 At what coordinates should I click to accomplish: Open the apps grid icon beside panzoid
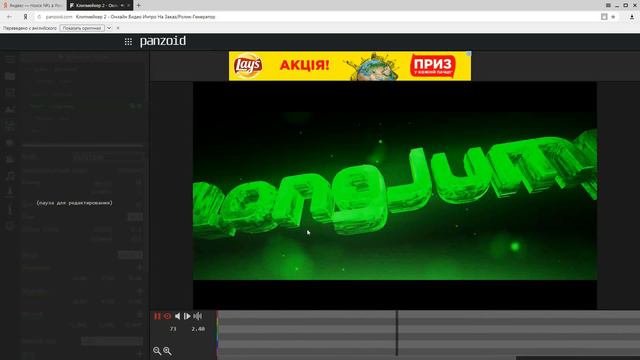pyautogui.click(x=128, y=42)
